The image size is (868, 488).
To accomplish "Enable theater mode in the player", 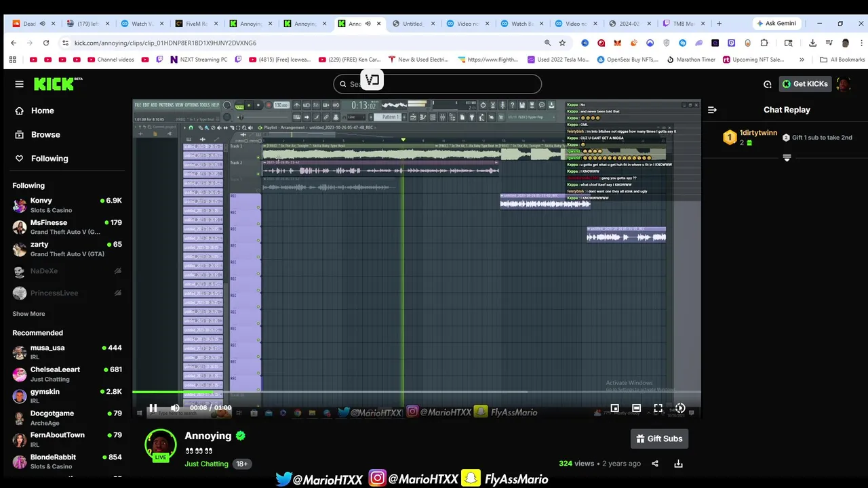I will pos(636,408).
